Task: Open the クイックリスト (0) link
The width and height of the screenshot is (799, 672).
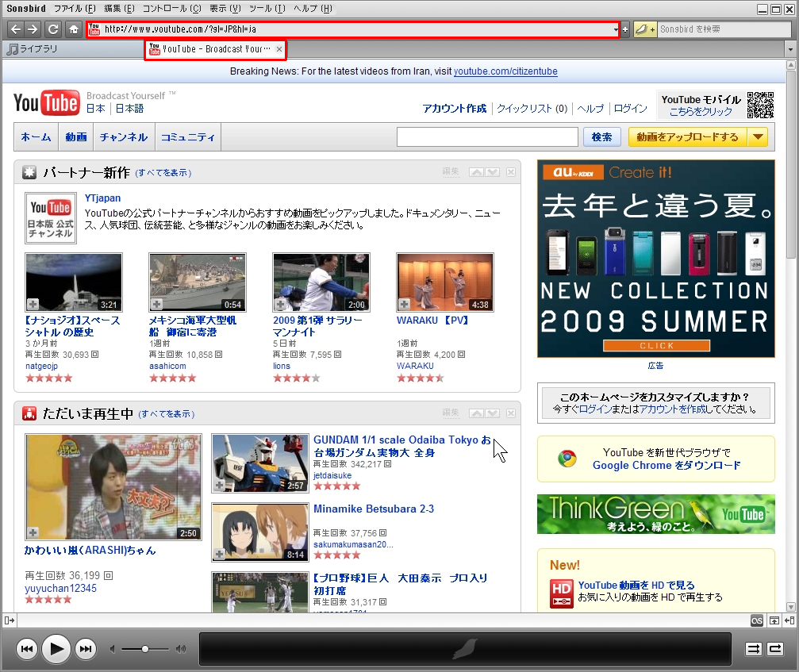Action: pyautogui.click(x=532, y=109)
